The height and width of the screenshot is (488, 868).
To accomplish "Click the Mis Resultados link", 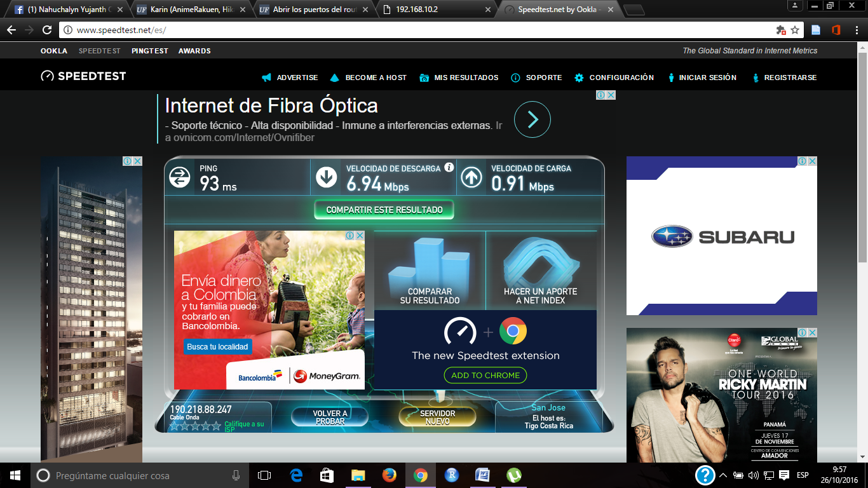I will tap(466, 78).
